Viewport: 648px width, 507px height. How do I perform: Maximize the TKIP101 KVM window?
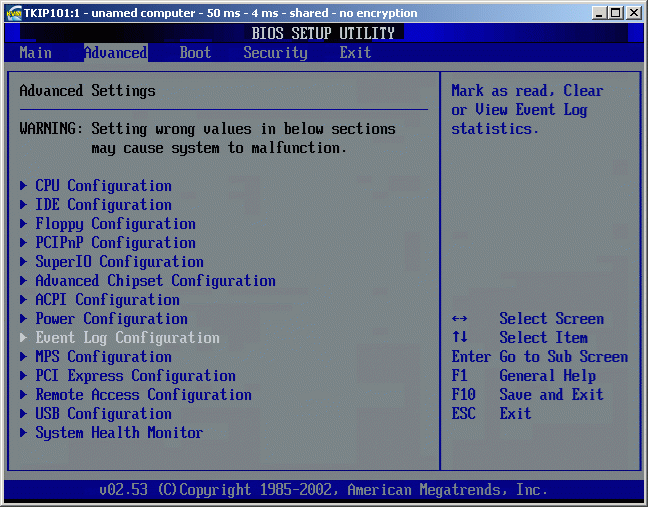615,13
